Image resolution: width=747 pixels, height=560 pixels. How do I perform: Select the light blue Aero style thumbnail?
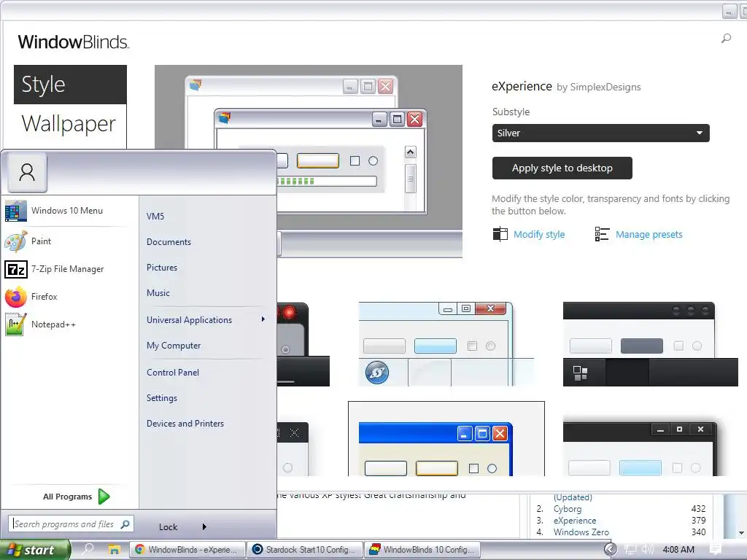click(446, 344)
